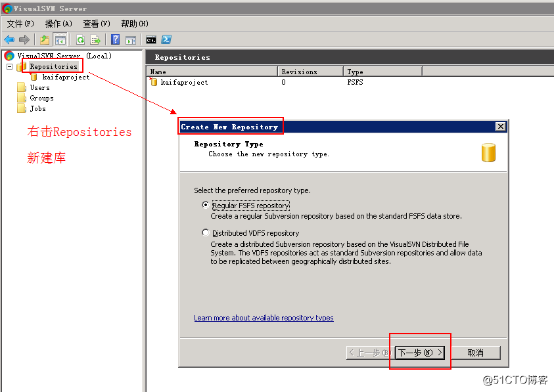Sort list by Type column header
This screenshot has width=554, height=392.
coord(382,72)
